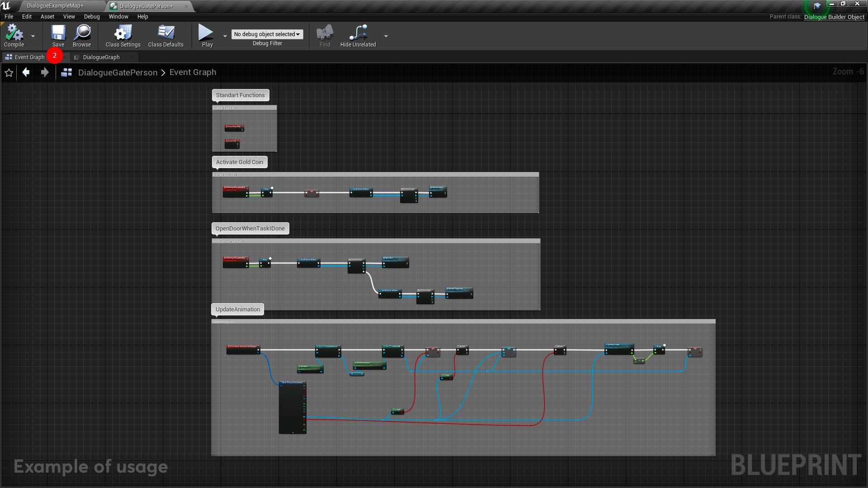This screenshot has height=488, width=868.
Task: Expand the Play options dropdown arrow
Action: tap(225, 36)
